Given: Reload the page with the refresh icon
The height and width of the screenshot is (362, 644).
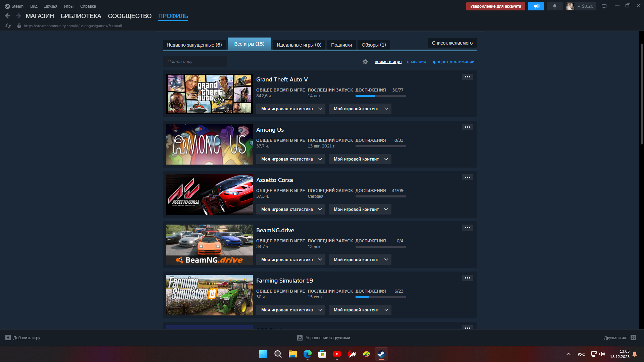Looking at the screenshot, I should 8,26.
